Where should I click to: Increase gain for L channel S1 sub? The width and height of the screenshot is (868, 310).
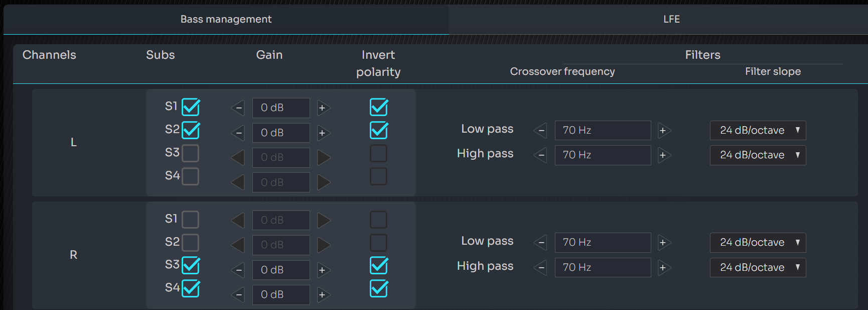pos(323,108)
